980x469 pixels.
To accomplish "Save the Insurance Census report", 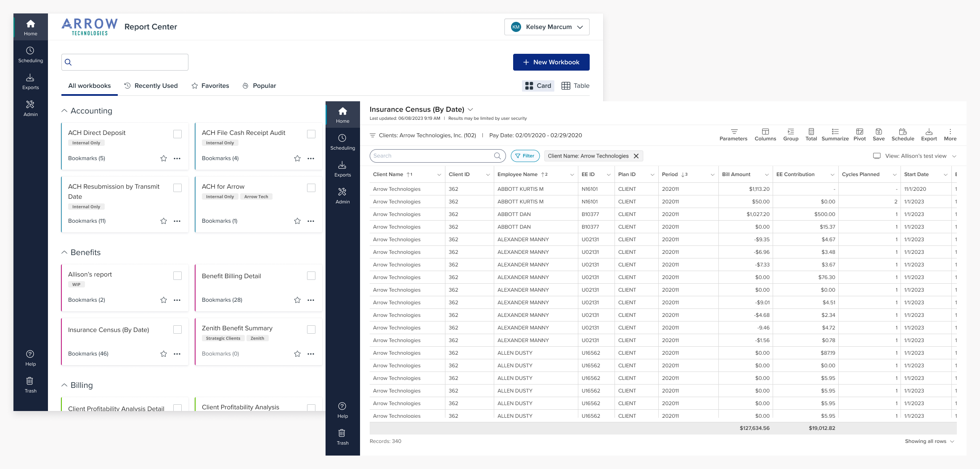I will pos(879,134).
